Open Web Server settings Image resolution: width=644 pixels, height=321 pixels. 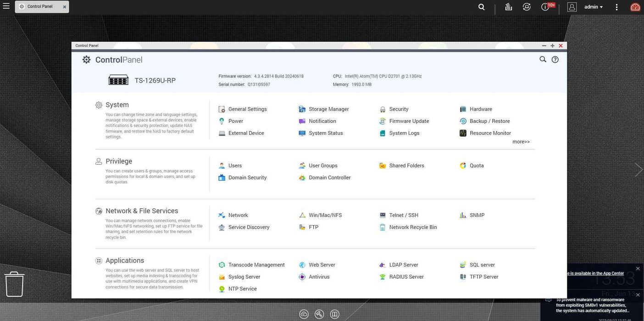[317, 265]
